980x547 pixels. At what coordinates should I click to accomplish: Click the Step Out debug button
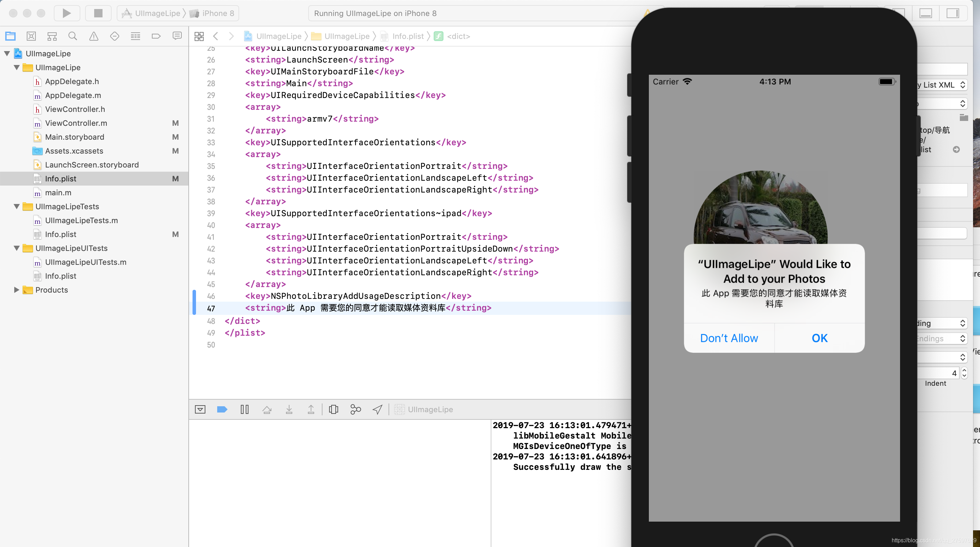[x=311, y=409]
